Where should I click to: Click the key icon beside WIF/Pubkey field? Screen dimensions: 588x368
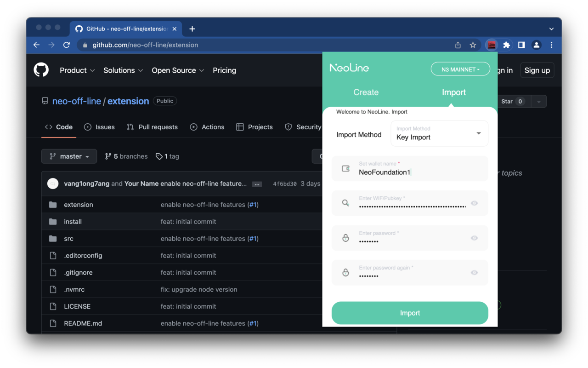(345, 203)
